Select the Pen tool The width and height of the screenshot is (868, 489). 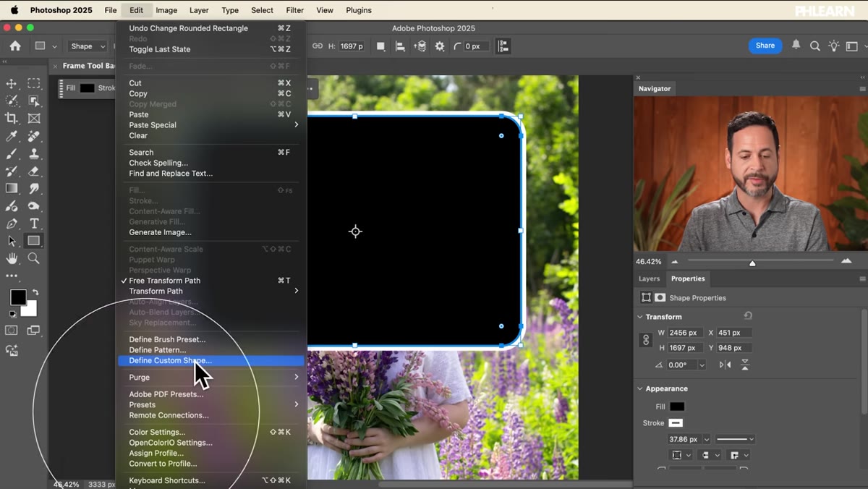tap(12, 224)
